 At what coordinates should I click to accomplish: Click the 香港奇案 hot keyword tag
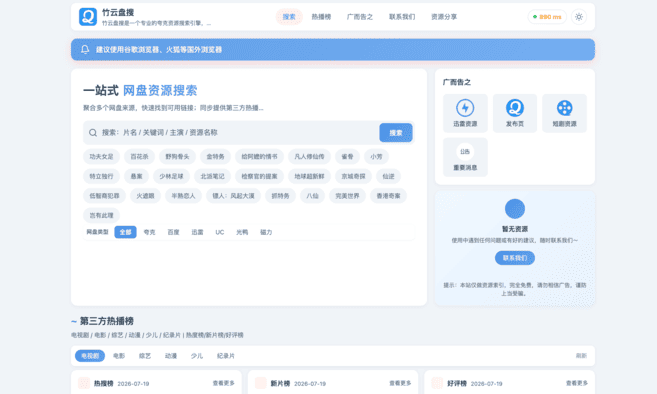click(388, 196)
